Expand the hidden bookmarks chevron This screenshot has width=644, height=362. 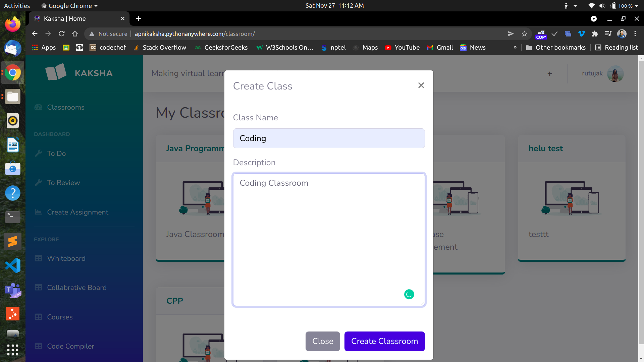point(515,48)
